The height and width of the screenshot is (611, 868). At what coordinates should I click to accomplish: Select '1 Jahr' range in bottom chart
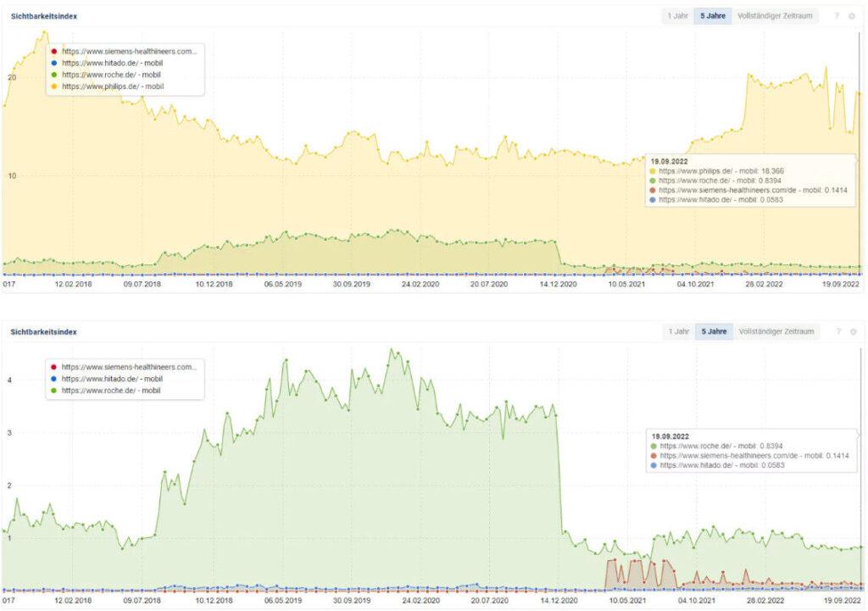tap(677, 331)
